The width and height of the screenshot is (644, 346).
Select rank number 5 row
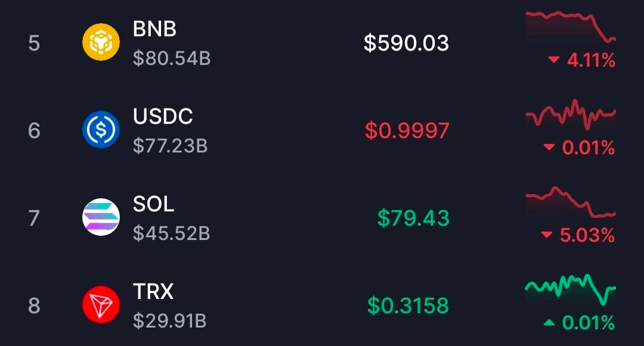(34, 43)
